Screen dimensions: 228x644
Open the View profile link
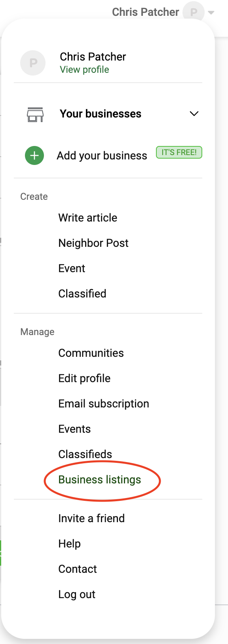point(84,70)
